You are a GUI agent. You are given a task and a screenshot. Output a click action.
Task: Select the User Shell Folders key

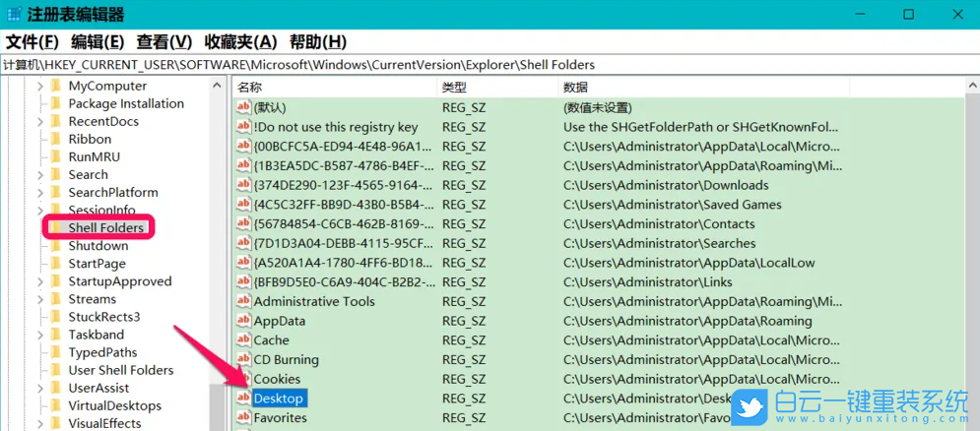click(x=120, y=370)
